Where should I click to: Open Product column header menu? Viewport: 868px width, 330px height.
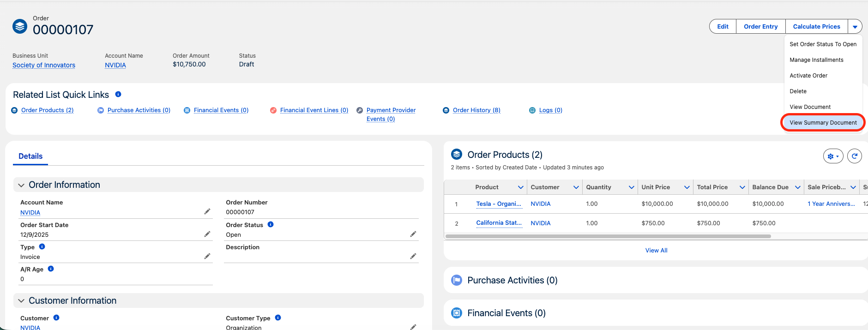point(521,187)
